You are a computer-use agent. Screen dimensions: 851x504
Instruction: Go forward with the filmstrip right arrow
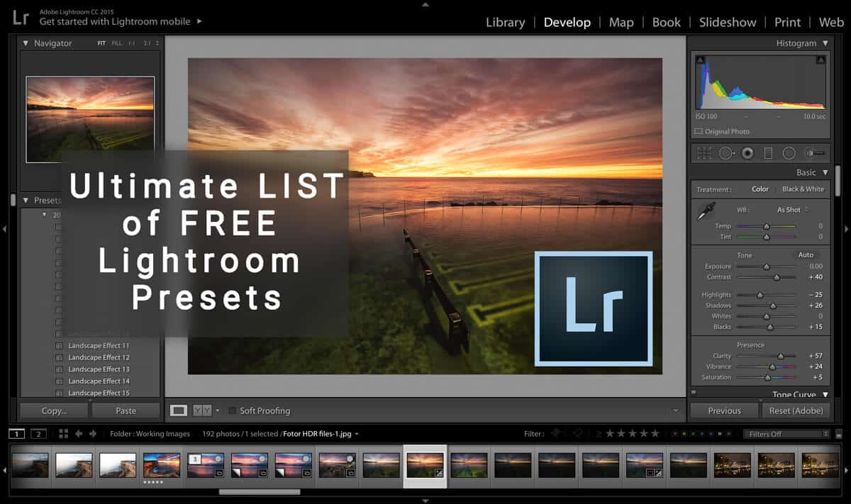(x=92, y=434)
